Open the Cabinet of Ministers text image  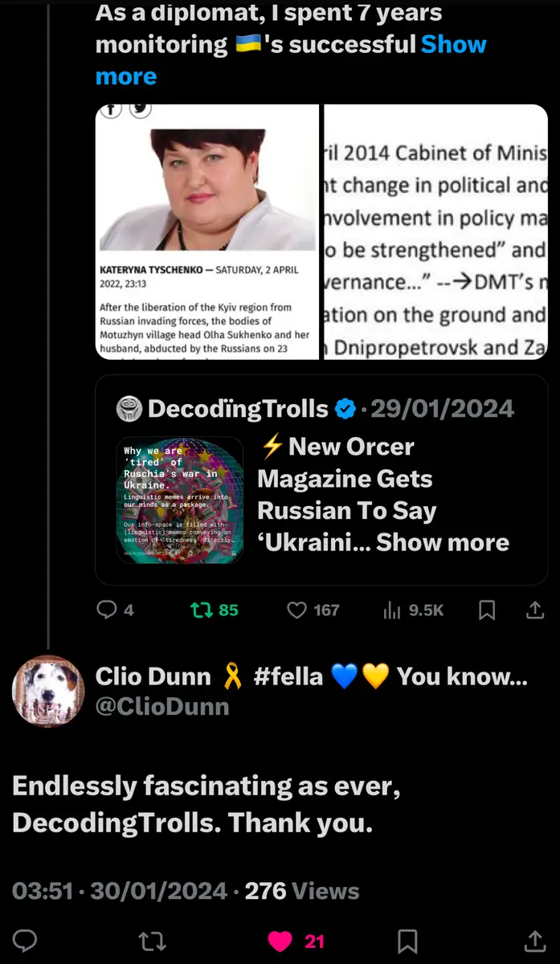coord(435,231)
